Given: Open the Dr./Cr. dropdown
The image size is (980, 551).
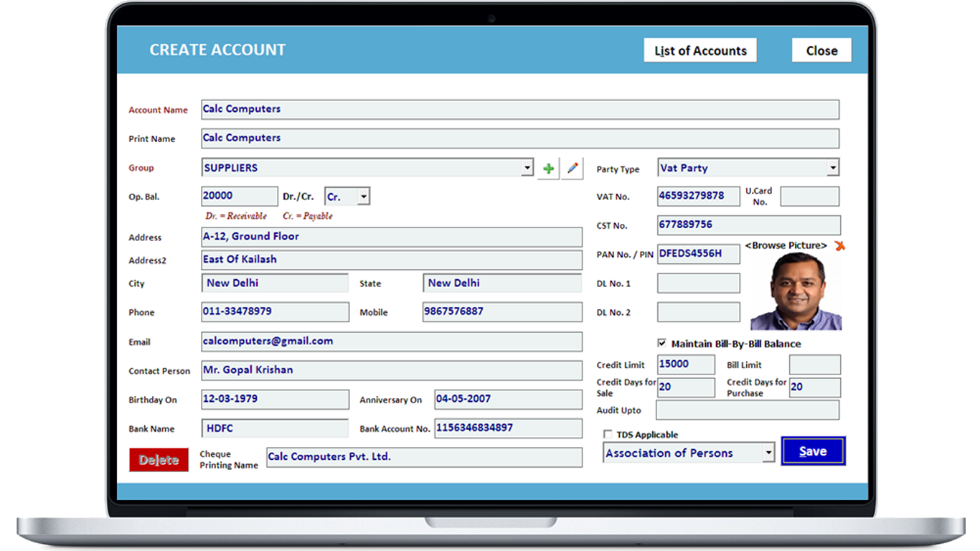Looking at the screenshot, I should (x=363, y=197).
